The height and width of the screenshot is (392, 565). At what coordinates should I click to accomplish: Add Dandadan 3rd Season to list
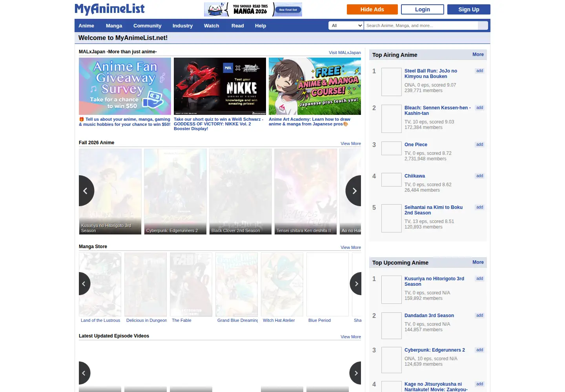(479, 316)
